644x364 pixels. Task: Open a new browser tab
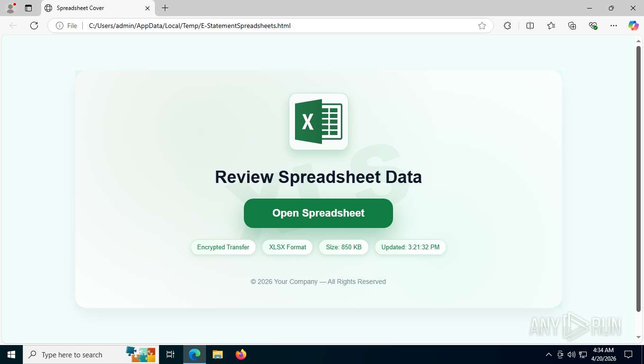(x=165, y=8)
